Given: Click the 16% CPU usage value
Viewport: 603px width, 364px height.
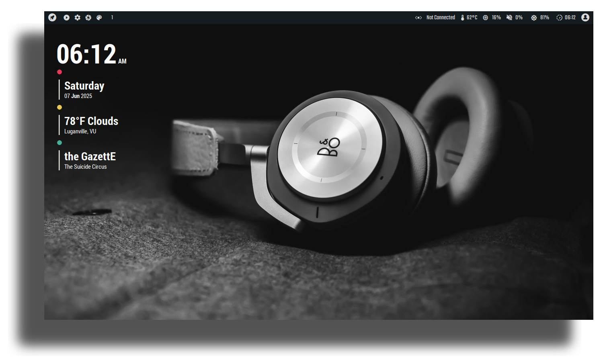Looking at the screenshot, I should coord(496,17).
